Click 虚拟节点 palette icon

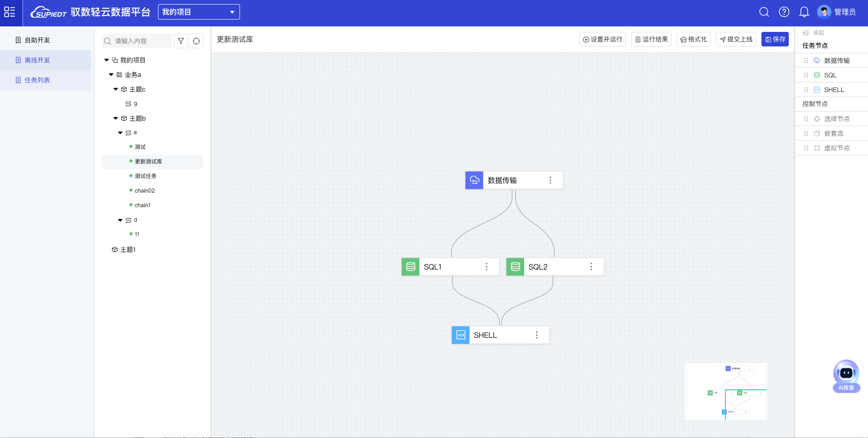click(x=817, y=148)
